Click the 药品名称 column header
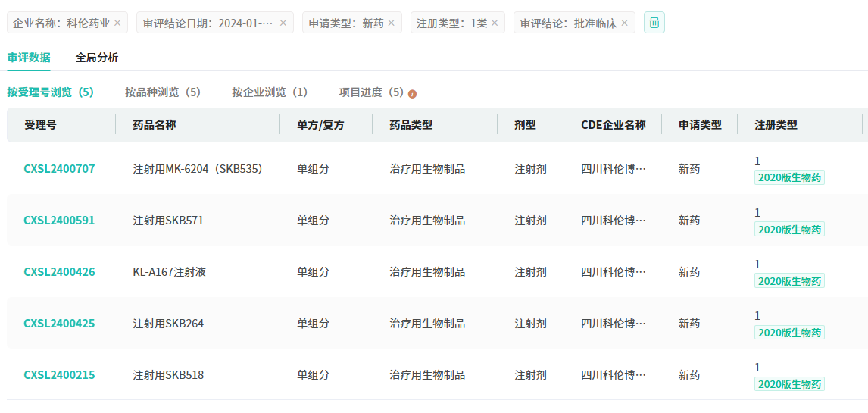Image resolution: width=868 pixels, height=413 pixels. pyautogui.click(x=155, y=125)
